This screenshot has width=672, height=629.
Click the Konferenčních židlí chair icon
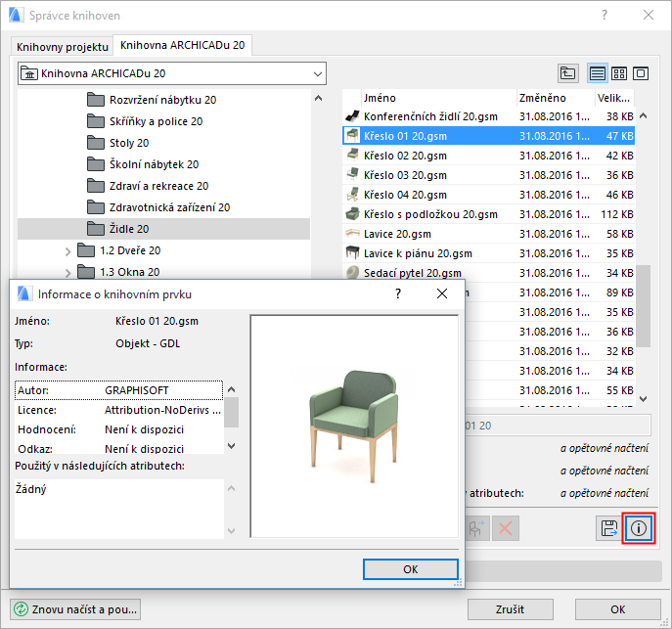click(352, 116)
